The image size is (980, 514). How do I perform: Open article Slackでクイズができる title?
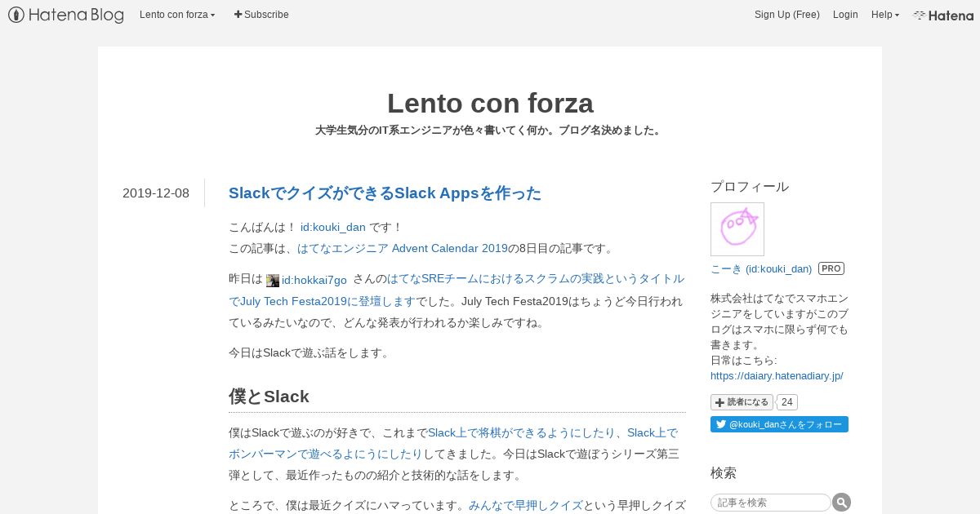coord(385,193)
